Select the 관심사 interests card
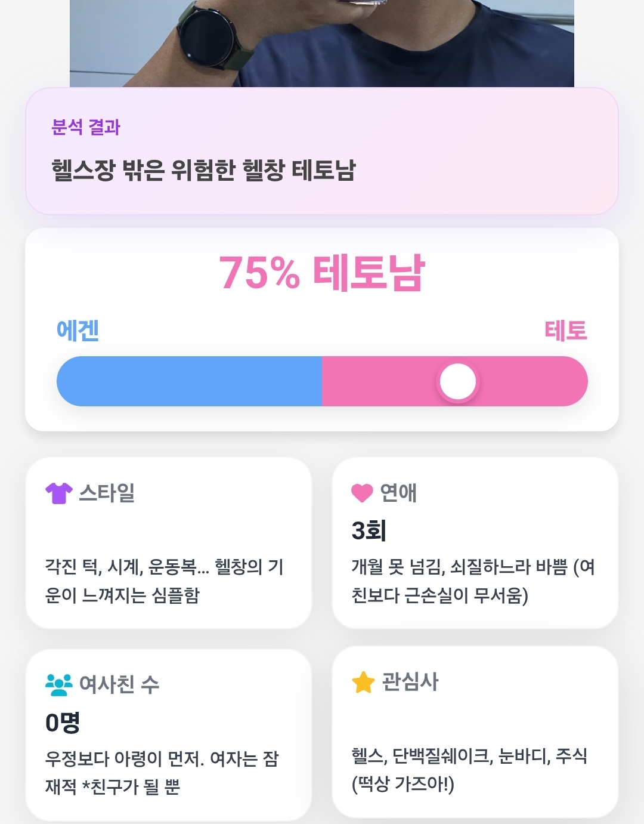 (x=475, y=732)
